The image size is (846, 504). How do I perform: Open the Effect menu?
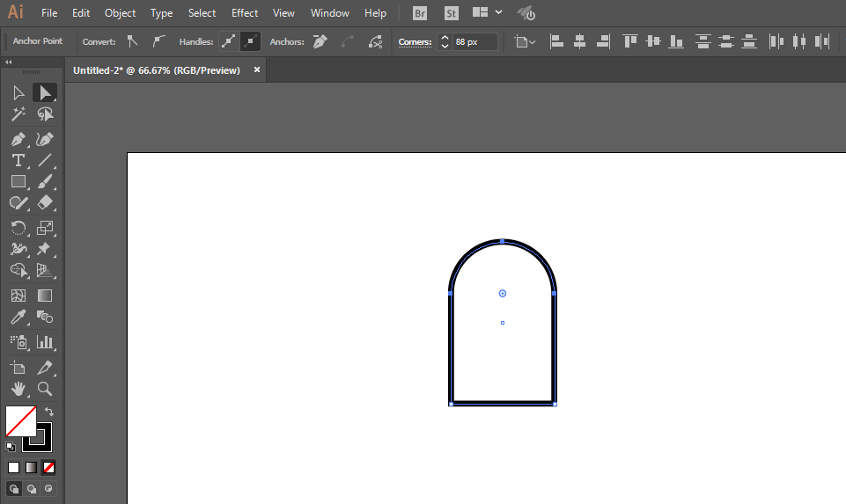(x=245, y=13)
